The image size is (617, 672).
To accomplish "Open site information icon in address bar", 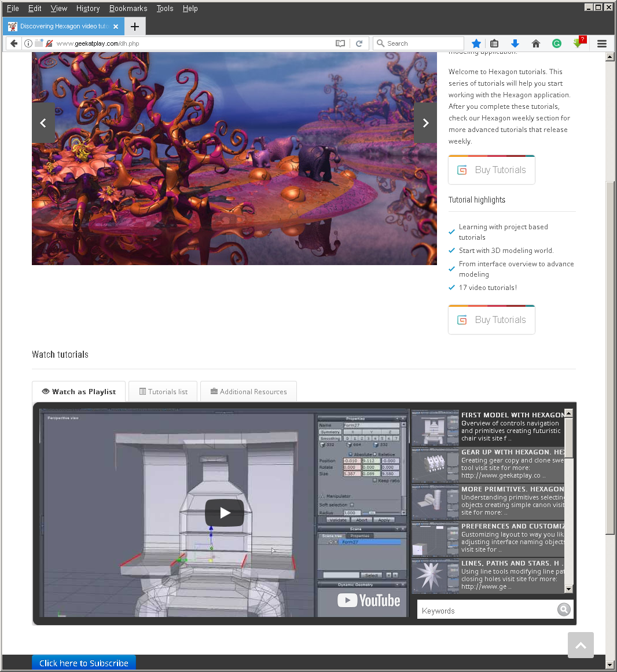I will pos(28,43).
